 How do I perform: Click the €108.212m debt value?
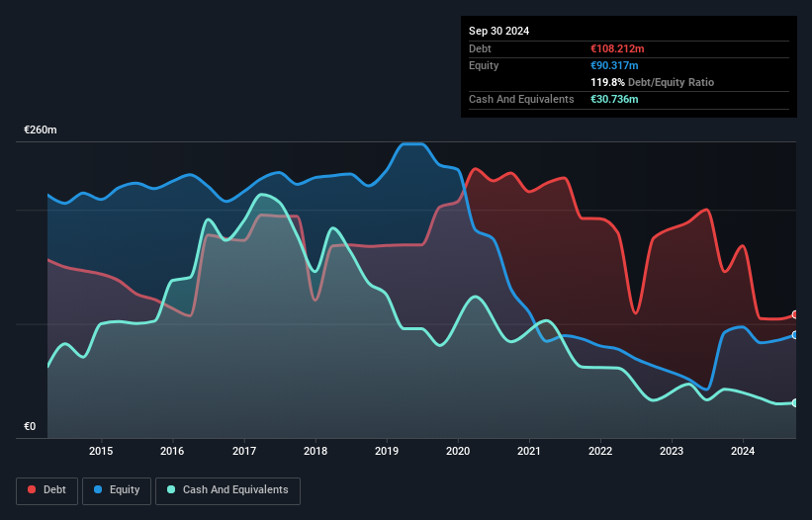click(617, 48)
